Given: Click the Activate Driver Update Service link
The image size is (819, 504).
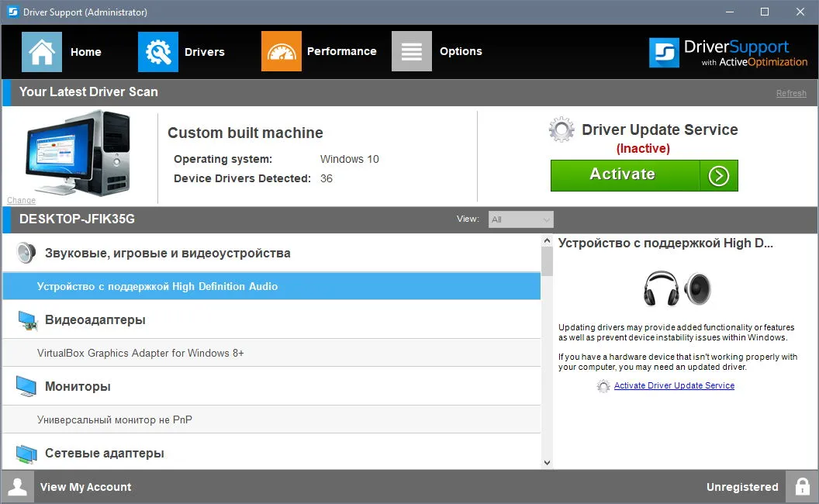Looking at the screenshot, I should [x=674, y=385].
